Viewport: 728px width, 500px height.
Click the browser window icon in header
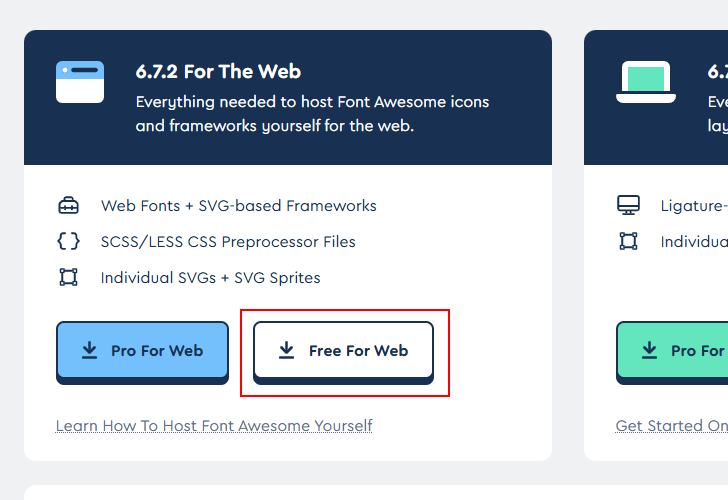click(80, 82)
